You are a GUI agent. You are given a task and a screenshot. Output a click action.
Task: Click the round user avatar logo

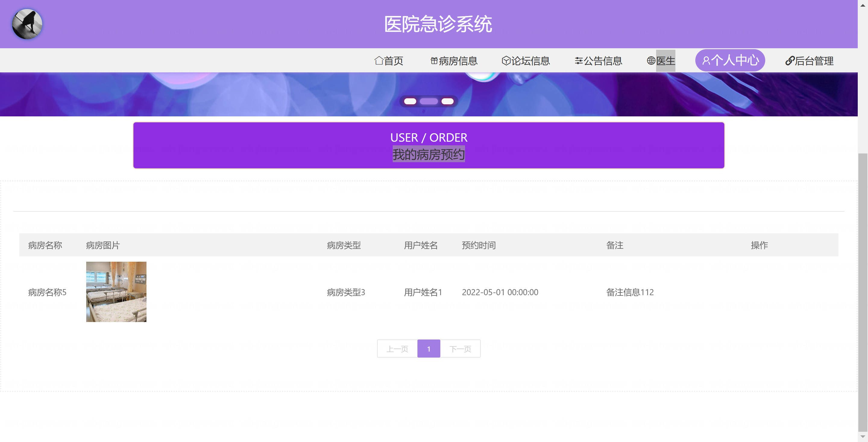[27, 24]
